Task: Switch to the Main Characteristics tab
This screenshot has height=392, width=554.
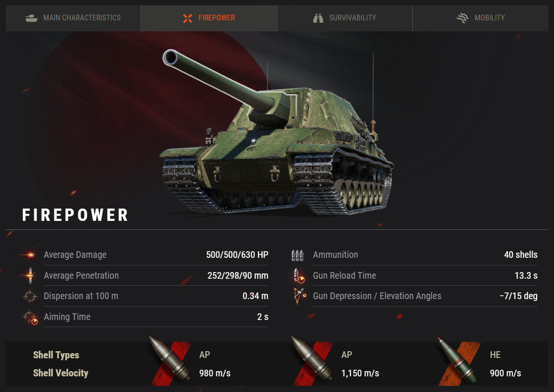Action: point(73,18)
